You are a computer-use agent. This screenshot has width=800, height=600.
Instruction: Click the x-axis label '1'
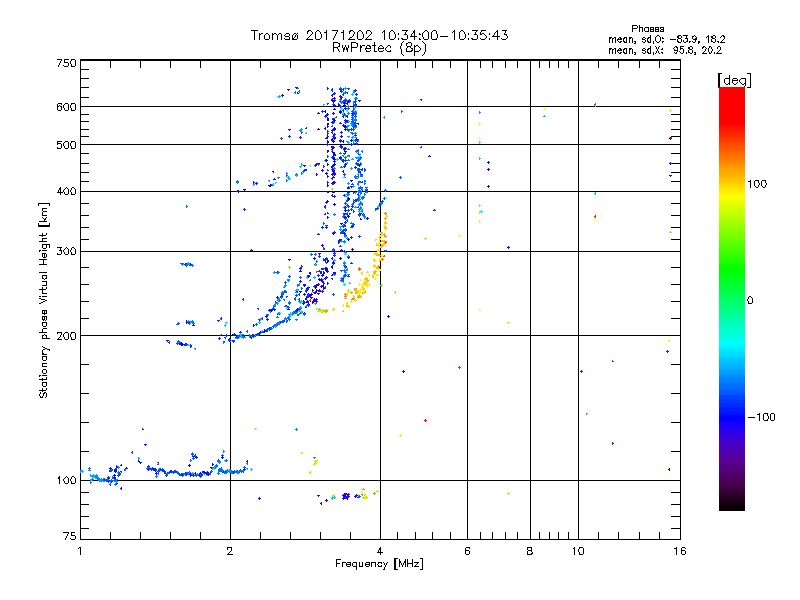80,551
